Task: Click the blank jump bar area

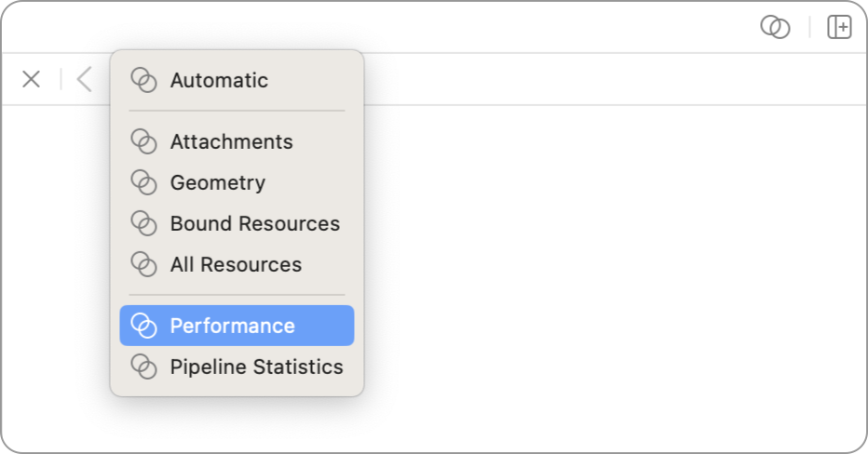Action: (x=605, y=80)
